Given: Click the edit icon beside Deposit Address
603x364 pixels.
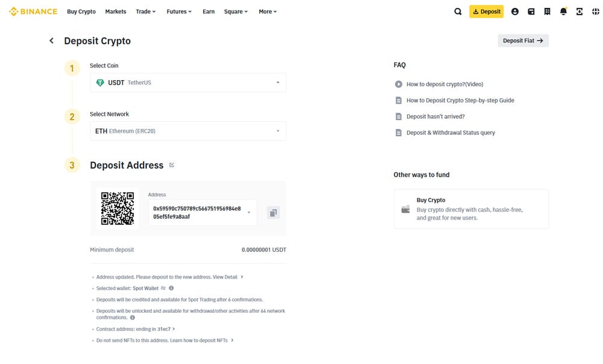Looking at the screenshot, I should pos(172,165).
